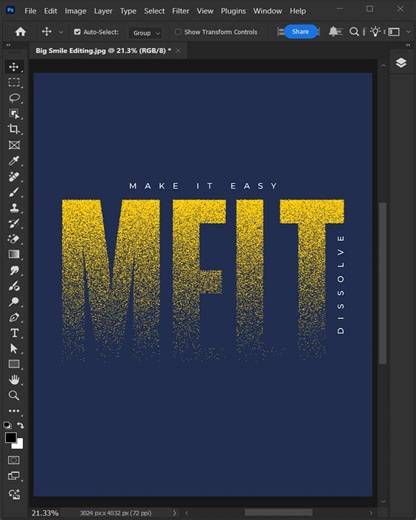Select the Path Selection tool
Screen dimensions: 416x520
click(x=14, y=349)
